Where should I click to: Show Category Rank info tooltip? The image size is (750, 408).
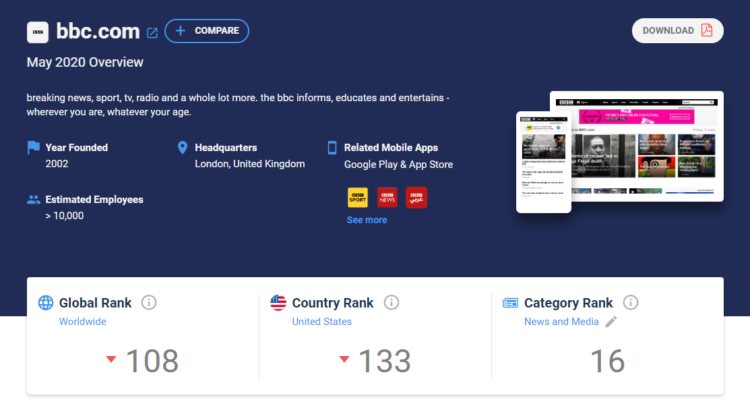pyautogui.click(x=630, y=303)
